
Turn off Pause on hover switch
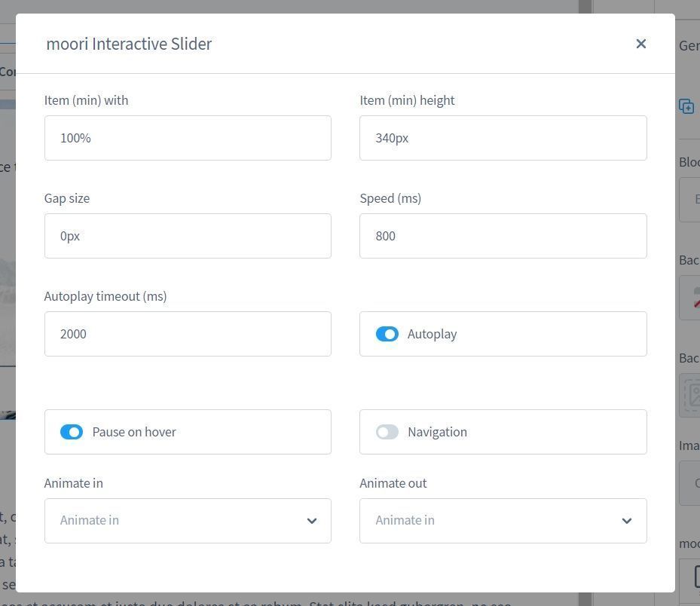(72, 432)
